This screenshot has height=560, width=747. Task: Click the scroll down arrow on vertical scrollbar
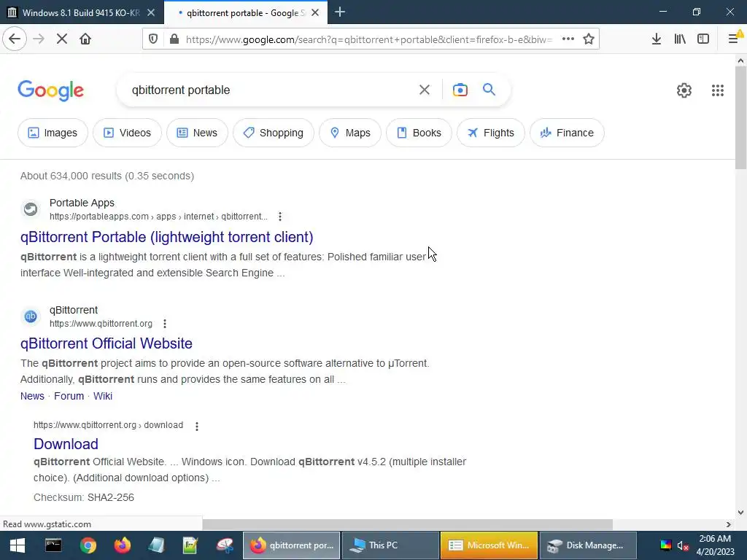740,513
